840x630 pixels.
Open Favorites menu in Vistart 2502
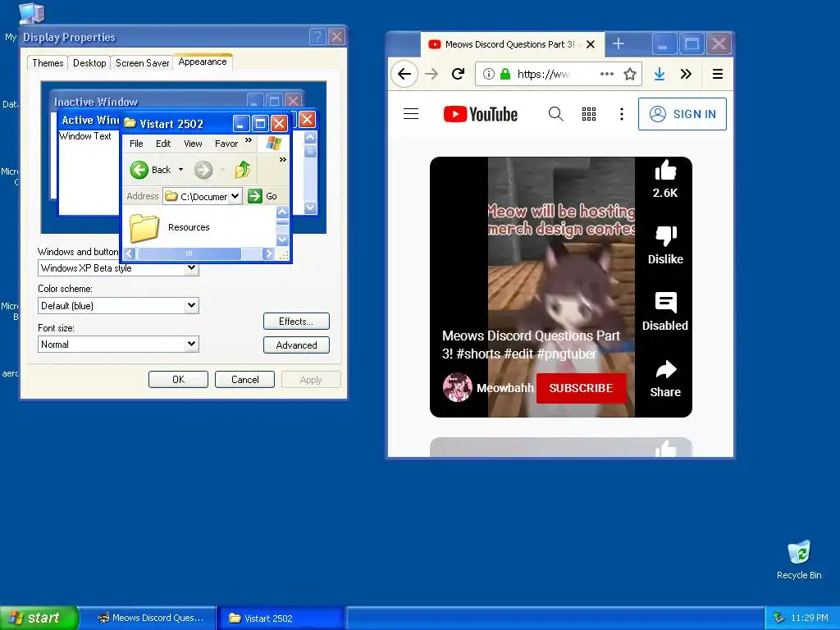click(x=226, y=144)
